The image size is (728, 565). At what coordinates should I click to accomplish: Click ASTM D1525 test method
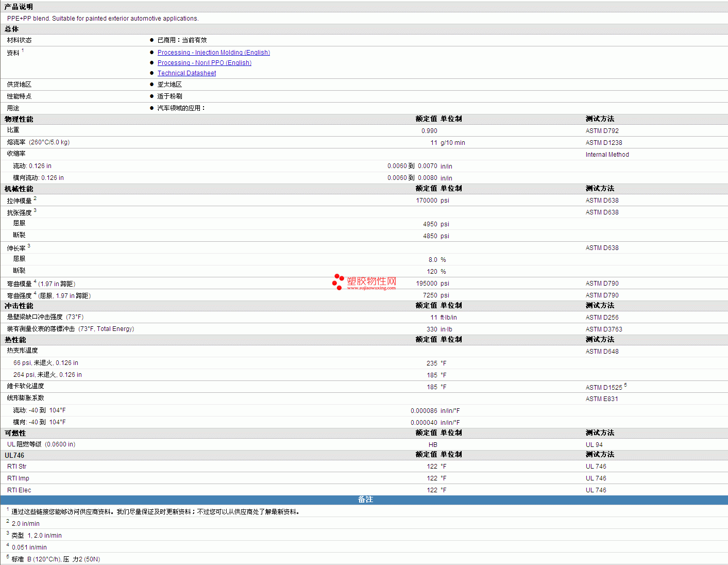604,387
